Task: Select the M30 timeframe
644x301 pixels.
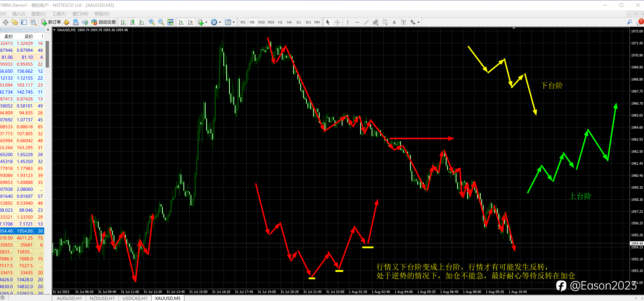Action: 271,22
